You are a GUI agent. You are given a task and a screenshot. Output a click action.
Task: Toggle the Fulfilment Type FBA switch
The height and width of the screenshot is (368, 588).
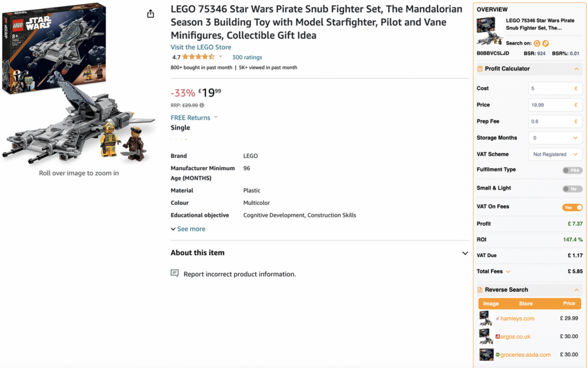tap(572, 170)
